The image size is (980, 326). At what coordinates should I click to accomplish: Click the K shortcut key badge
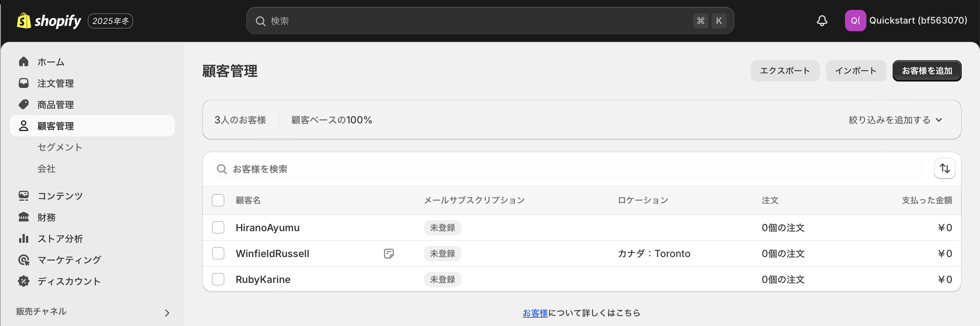point(719,21)
